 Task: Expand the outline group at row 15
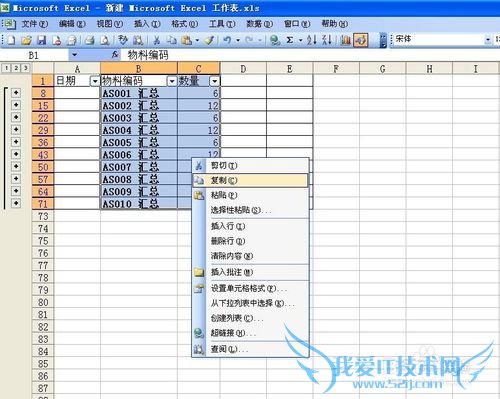click(x=16, y=105)
